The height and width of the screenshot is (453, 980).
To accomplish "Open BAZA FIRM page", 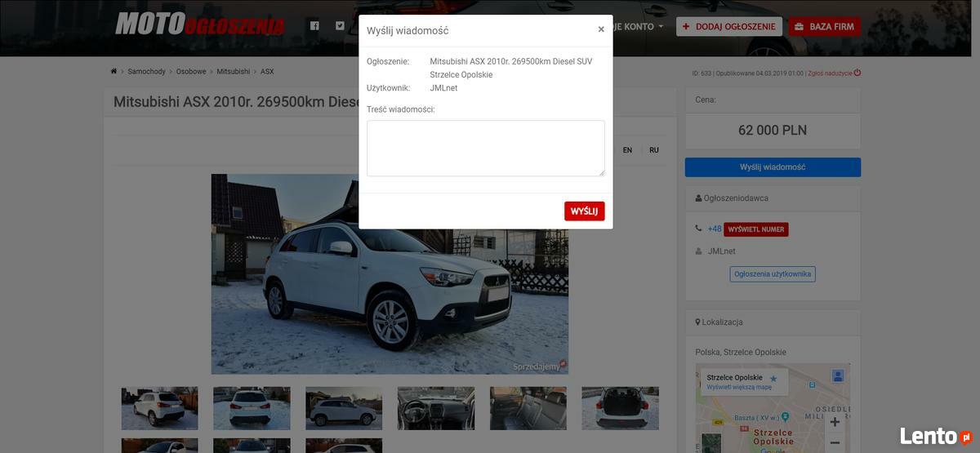I will tap(825, 26).
